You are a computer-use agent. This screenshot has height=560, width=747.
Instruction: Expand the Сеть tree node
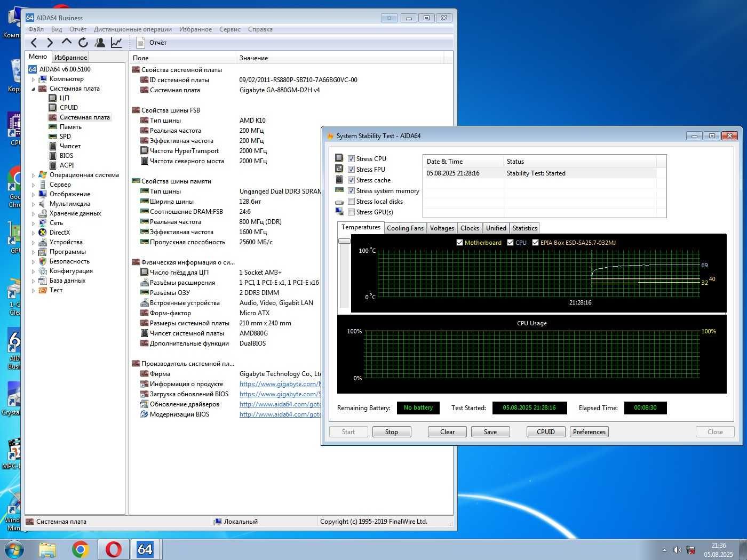click(33, 223)
